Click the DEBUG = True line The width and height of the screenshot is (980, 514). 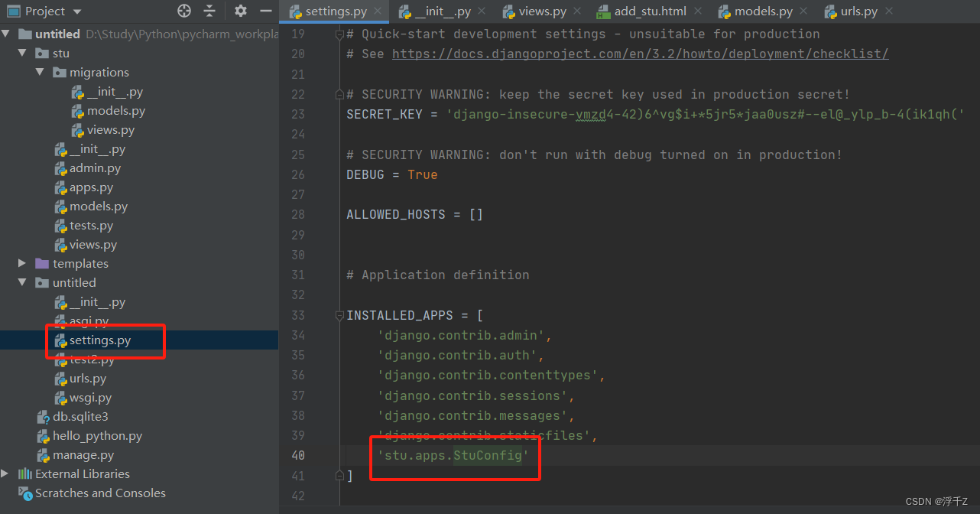[392, 174]
